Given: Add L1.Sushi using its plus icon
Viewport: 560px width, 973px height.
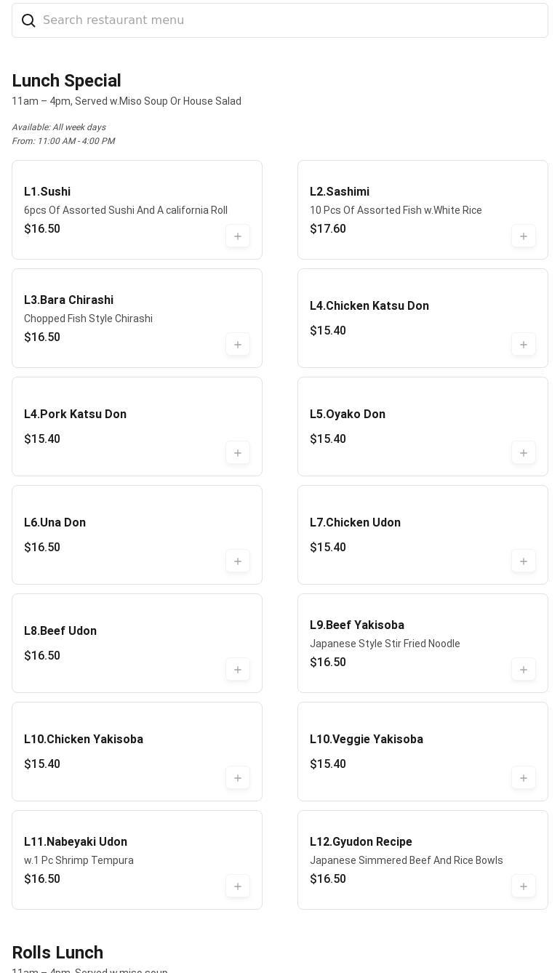Looking at the screenshot, I should 238,236.
